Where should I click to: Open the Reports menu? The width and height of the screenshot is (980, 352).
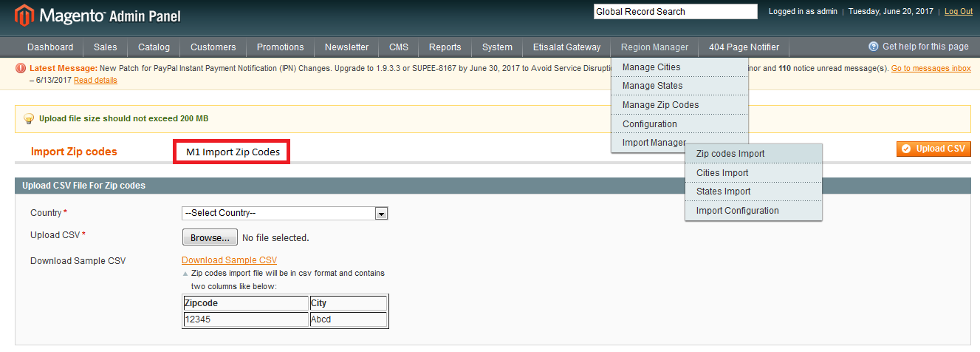[445, 47]
